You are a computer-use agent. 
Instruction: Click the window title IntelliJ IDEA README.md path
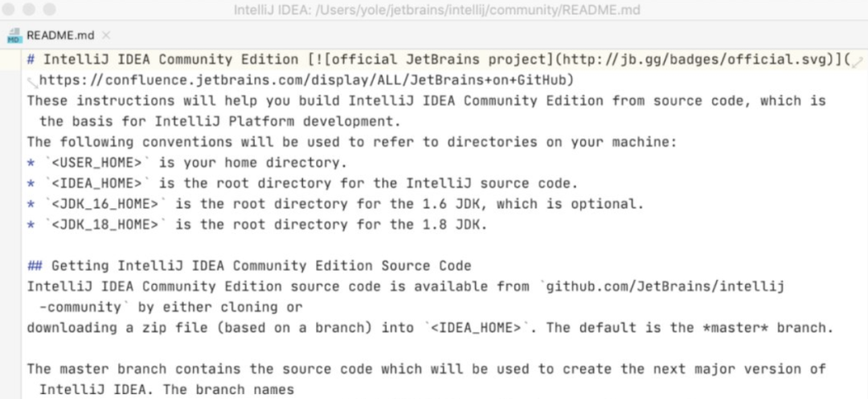[x=436, y=10]
